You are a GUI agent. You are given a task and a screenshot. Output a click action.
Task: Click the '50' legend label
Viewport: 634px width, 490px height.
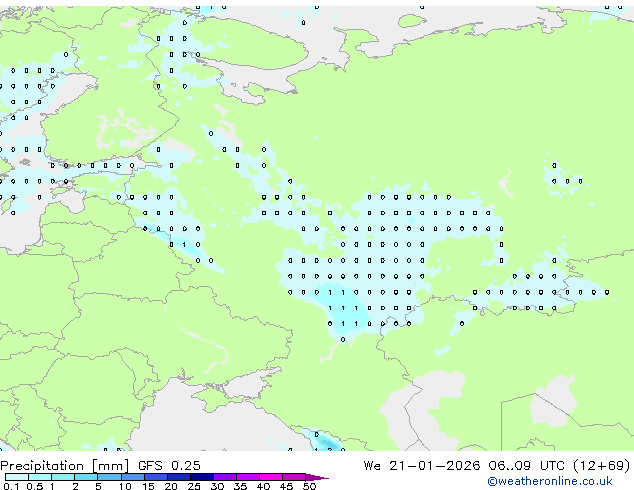click(310, 486)
